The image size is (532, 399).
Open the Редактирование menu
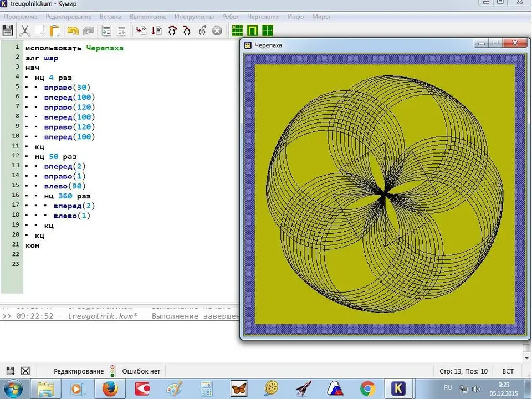(x=69, y=16)
